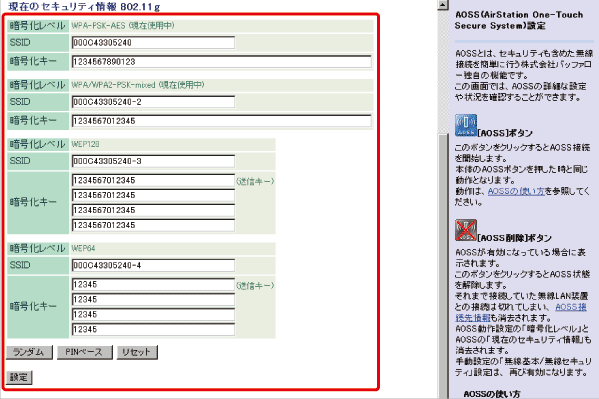This screenshot has width=599, height=399.
Task: Click the SSID field 000C43305240-4
Action: 153,265
